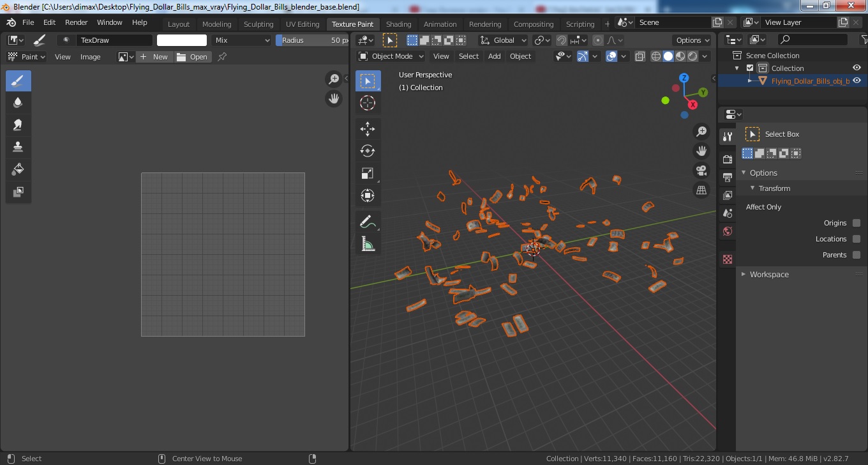Open the Object Mode dropdown
Image resolution: width=868 pixels, height=465 pixels.
[x=391, y=56]
